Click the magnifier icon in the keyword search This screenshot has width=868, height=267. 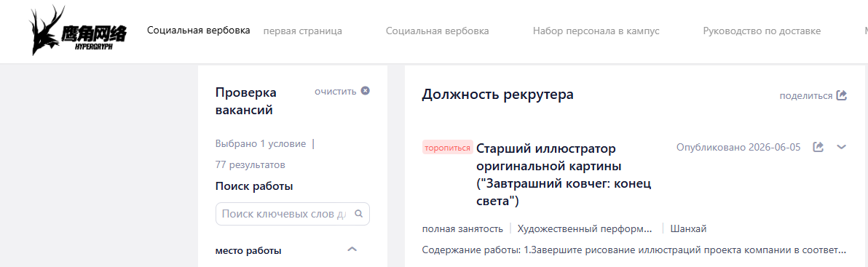[358, 213]
